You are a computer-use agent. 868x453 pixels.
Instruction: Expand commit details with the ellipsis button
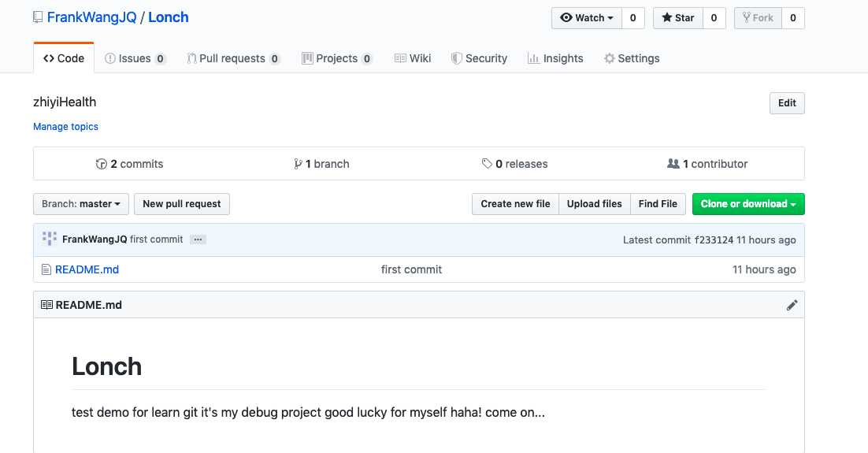pos(198,239)
